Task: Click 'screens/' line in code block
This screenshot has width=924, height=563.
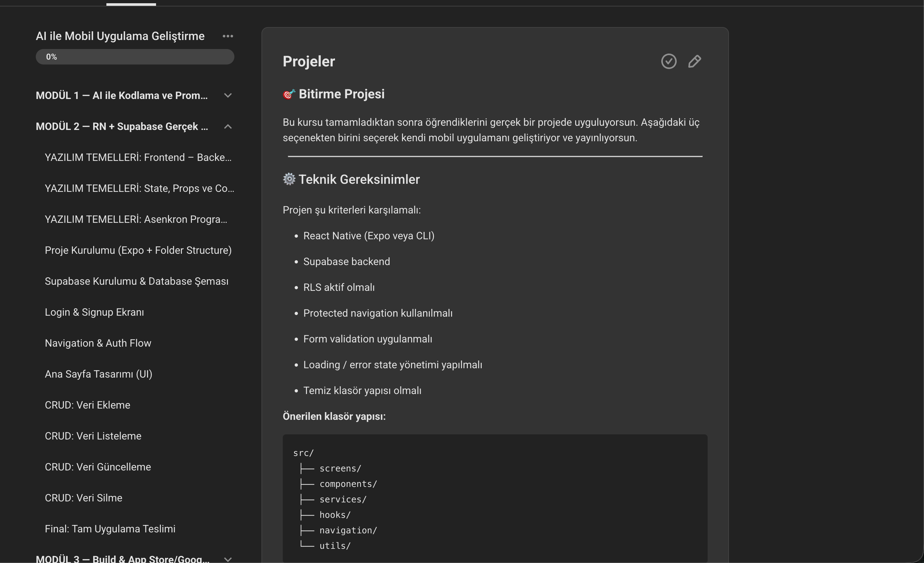Action: [340, 469]
